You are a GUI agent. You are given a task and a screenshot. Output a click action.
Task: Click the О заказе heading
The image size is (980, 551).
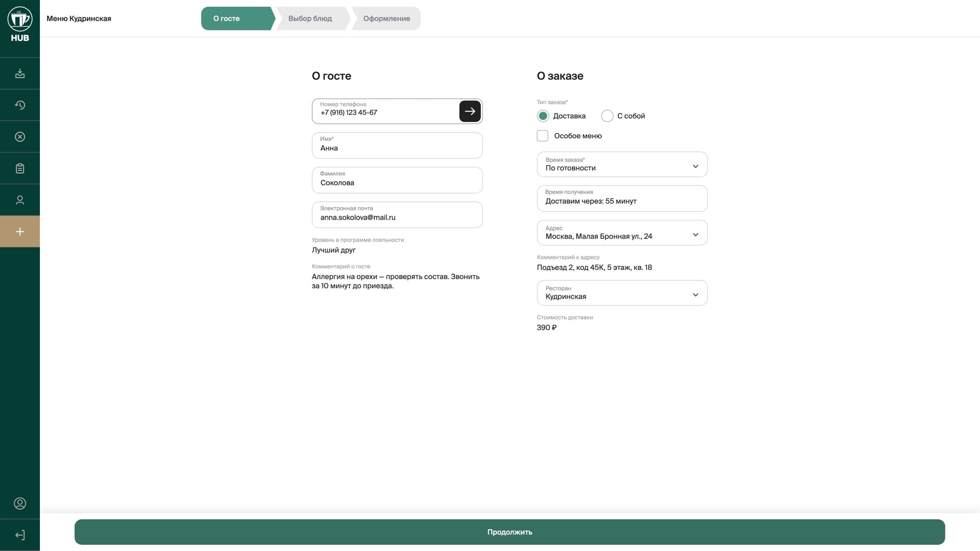pyautogui.click(x=560, y=76)
